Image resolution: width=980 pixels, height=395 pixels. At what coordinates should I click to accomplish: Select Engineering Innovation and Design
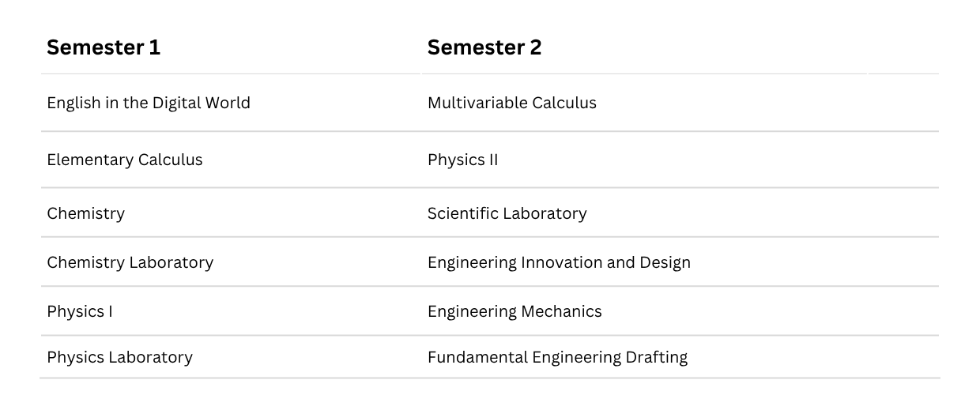pyautogui.click(x=559, y=262)
